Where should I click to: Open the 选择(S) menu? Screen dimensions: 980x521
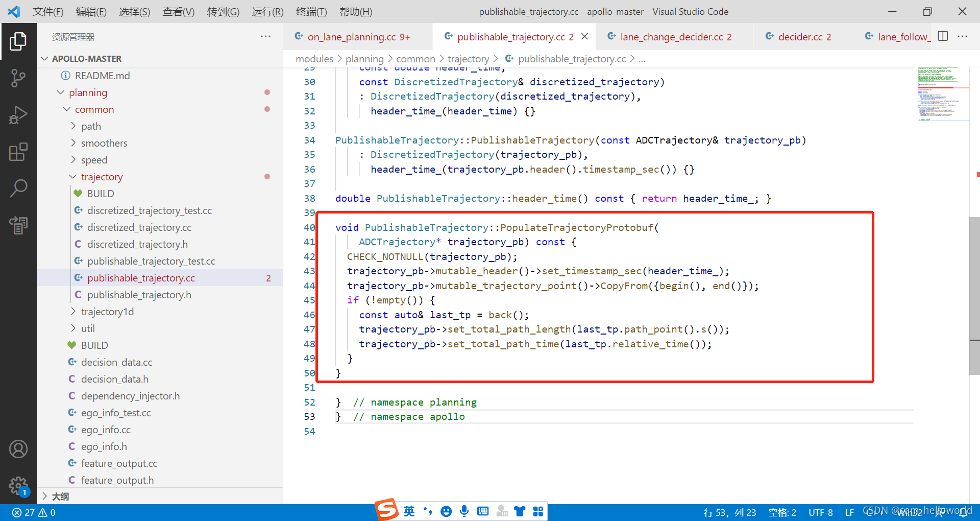click(135, 11)
